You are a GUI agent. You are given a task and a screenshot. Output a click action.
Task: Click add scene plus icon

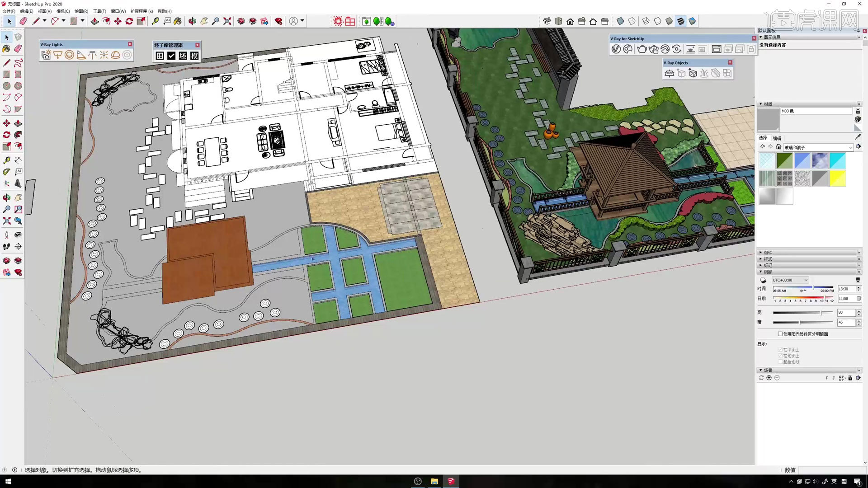tap(769, 378)
